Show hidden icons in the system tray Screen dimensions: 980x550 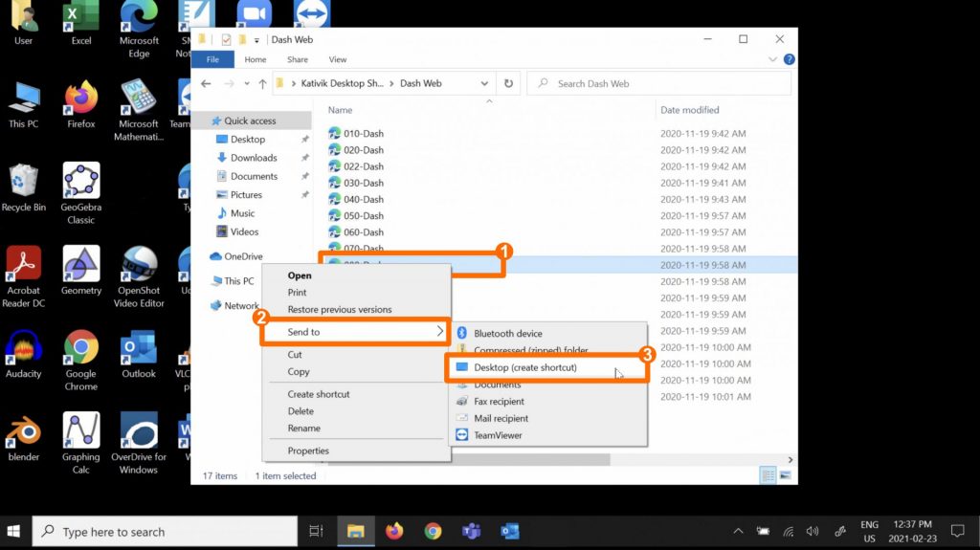[x=737, y=531]
